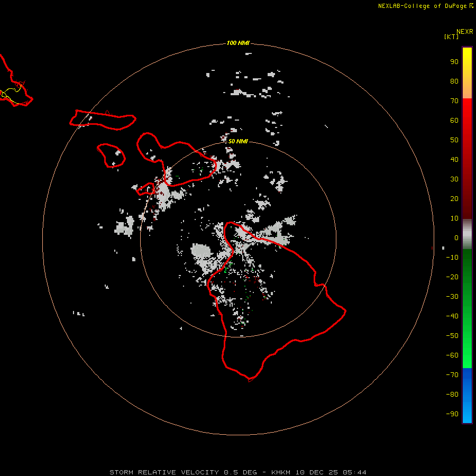Click the NEXR label above the color bar
The height and width of the screenshot is (476, 476).
[465, 32]
